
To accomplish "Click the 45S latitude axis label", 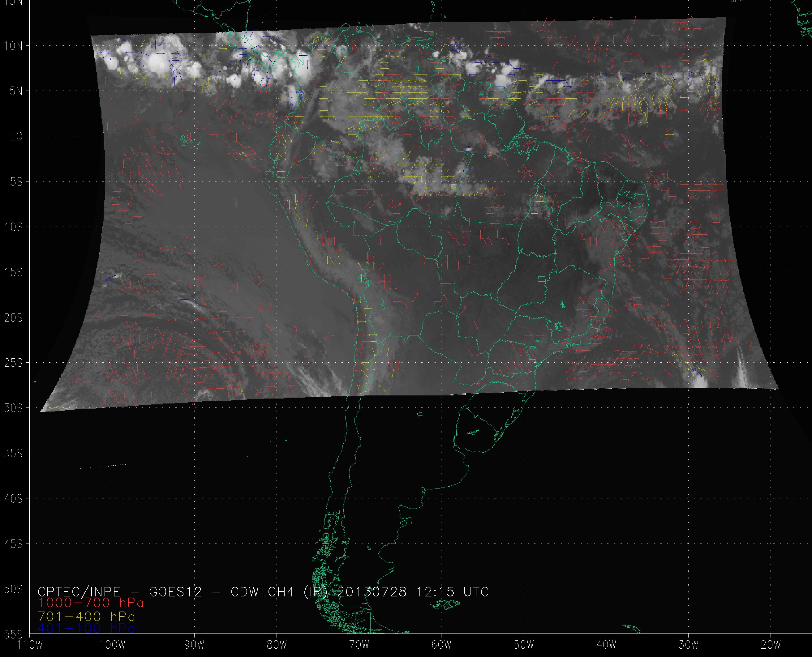I will tap(13, 544).
